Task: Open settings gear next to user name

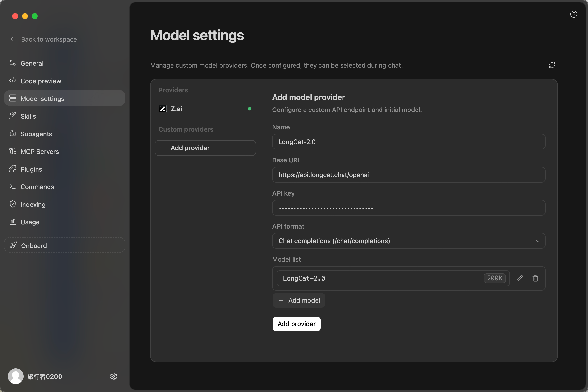Action: pyautogui.click(x=113, y=376)
